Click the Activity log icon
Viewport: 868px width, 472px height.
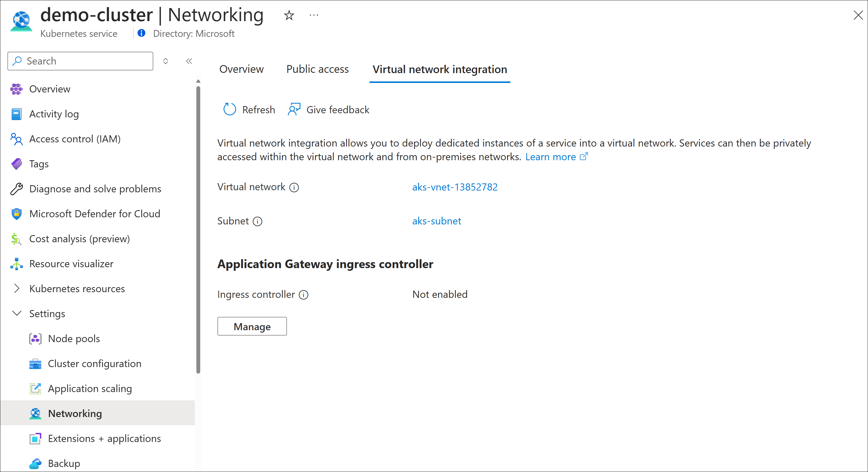16,114
